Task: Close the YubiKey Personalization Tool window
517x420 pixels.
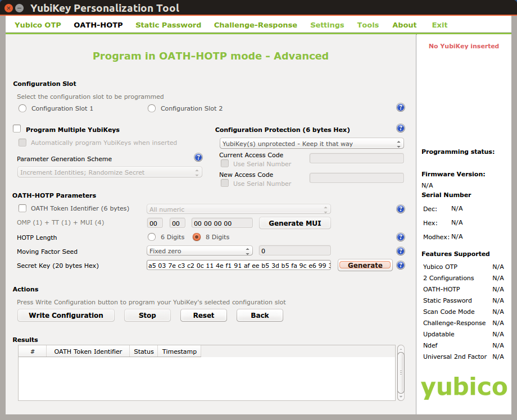Action: point(9,8)
